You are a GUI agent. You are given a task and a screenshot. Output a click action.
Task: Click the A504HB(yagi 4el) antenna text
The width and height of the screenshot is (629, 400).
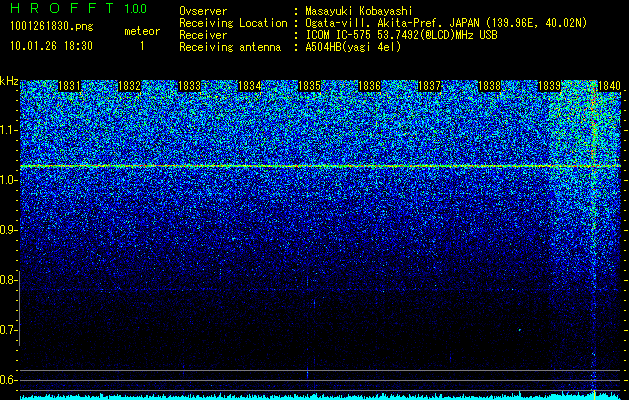coord(353,47)
